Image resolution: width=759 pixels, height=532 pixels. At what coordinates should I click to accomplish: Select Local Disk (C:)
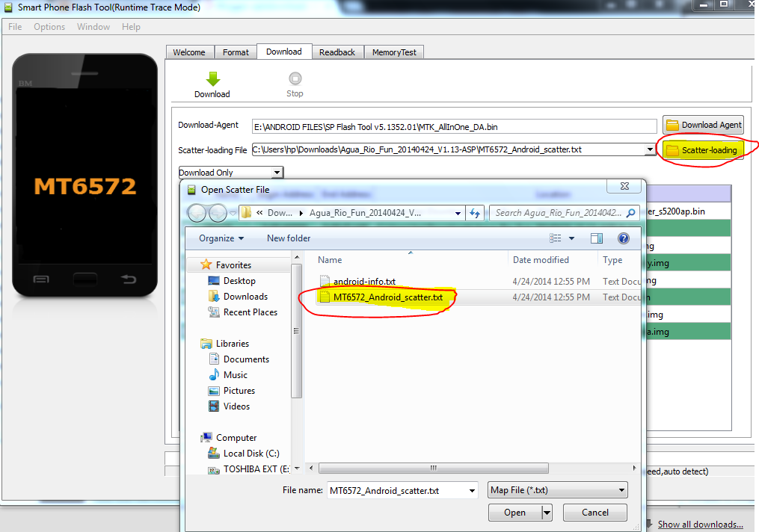tap(251, 453)
